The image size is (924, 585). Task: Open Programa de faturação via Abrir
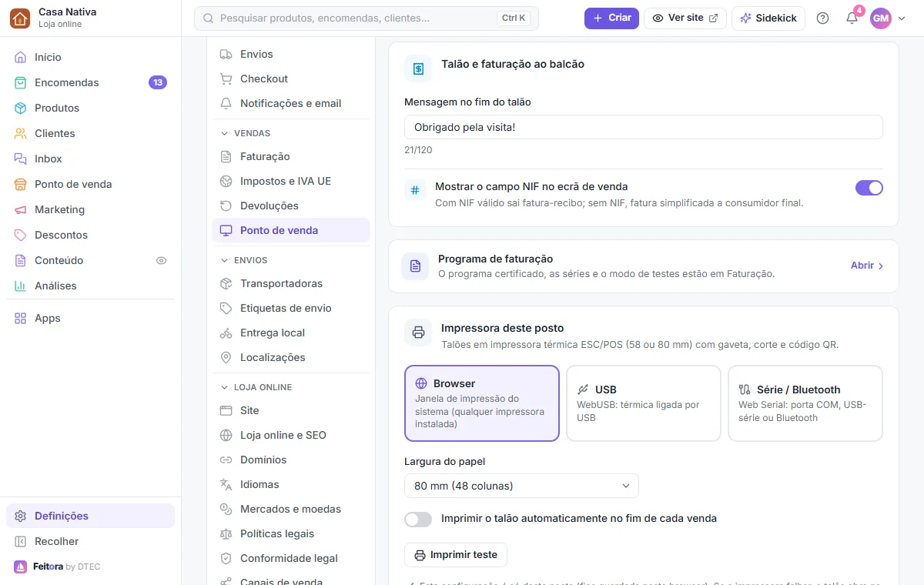pyautogui.click(x=867, y=266)
